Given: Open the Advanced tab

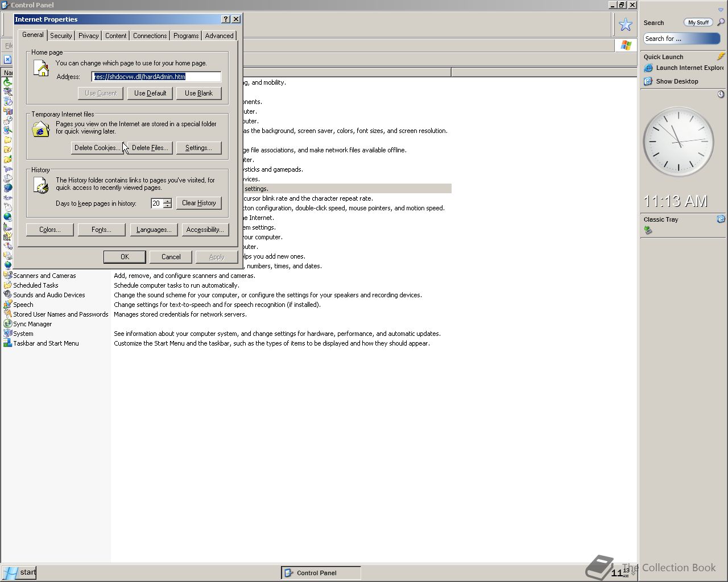Looking at the screenshot, I should 219,36.
